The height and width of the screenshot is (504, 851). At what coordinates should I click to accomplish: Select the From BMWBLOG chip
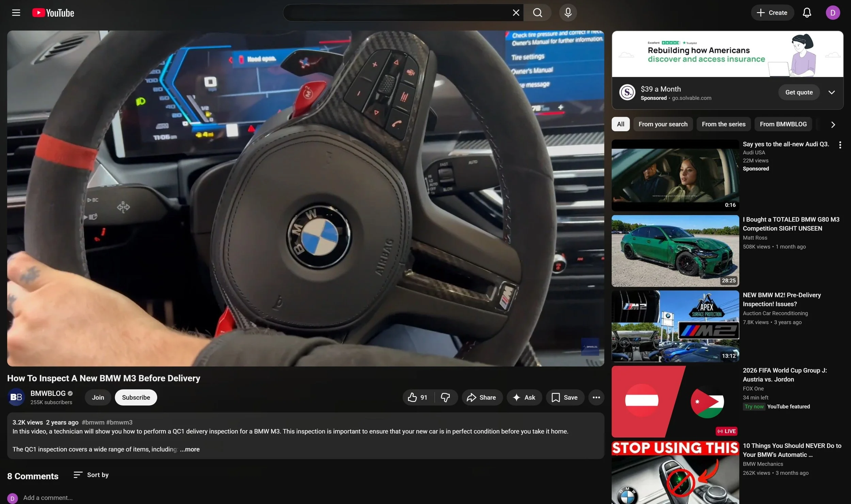point(783,124)
